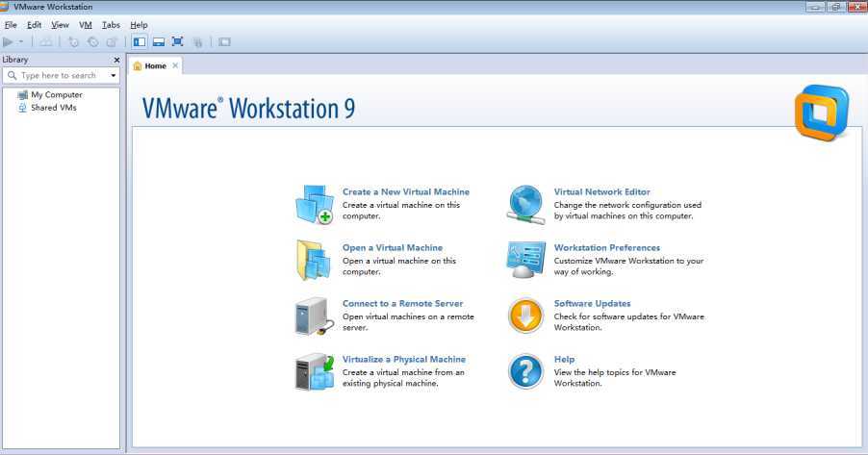This screenshot has height=455, width=868.
Task: Click the My Computer icon in the Library tree
Action: pyautogui.click(x=23, y=94)
